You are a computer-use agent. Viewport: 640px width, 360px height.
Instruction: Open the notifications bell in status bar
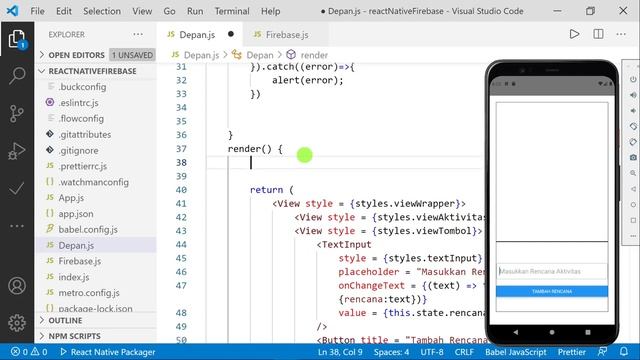click(x=624, y=352)
